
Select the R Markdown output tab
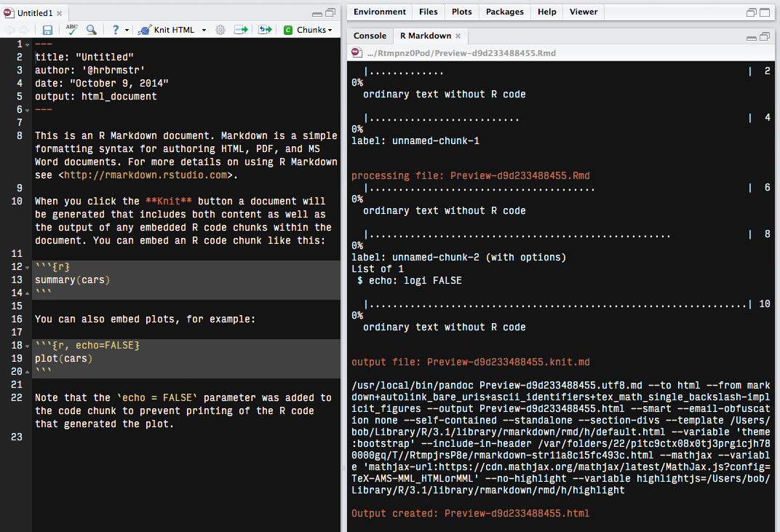pos(424,36)
